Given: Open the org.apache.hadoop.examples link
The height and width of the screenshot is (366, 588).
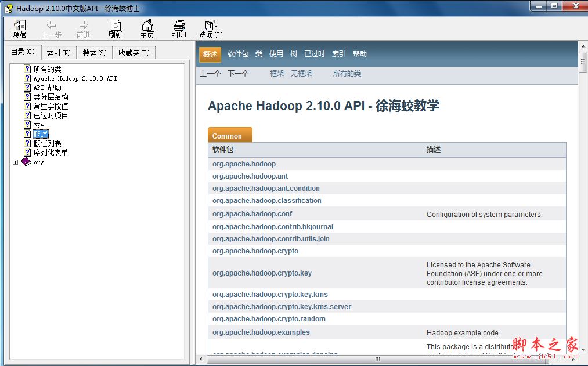Looking at the screenshot, I should pyautogui.click(x=261, y=332).
